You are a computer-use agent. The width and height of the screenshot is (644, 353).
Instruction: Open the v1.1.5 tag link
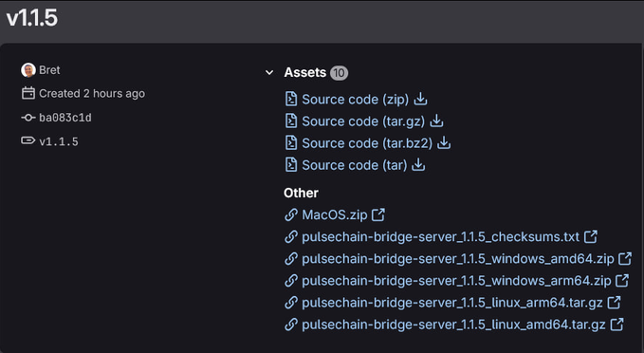click(59, 142)
